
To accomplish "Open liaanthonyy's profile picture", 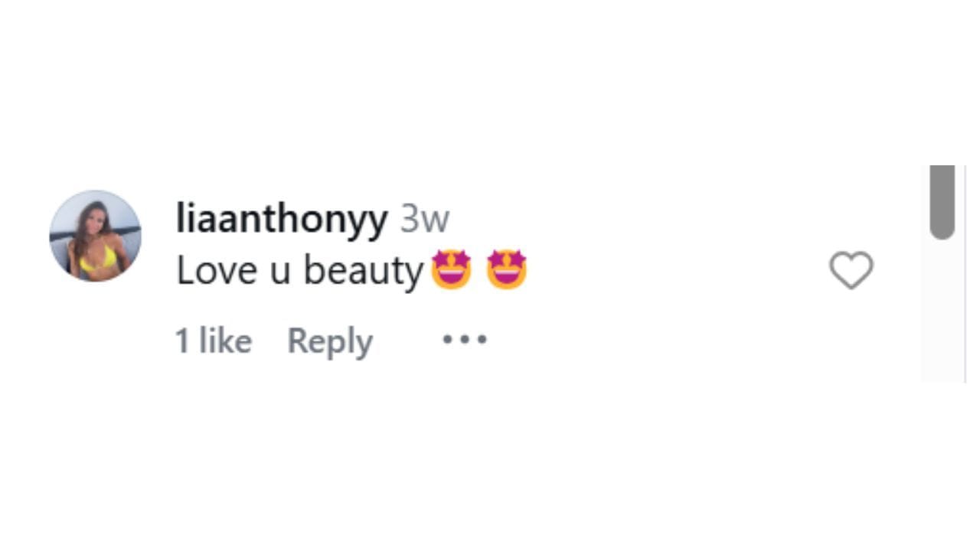I will (96, 236).
